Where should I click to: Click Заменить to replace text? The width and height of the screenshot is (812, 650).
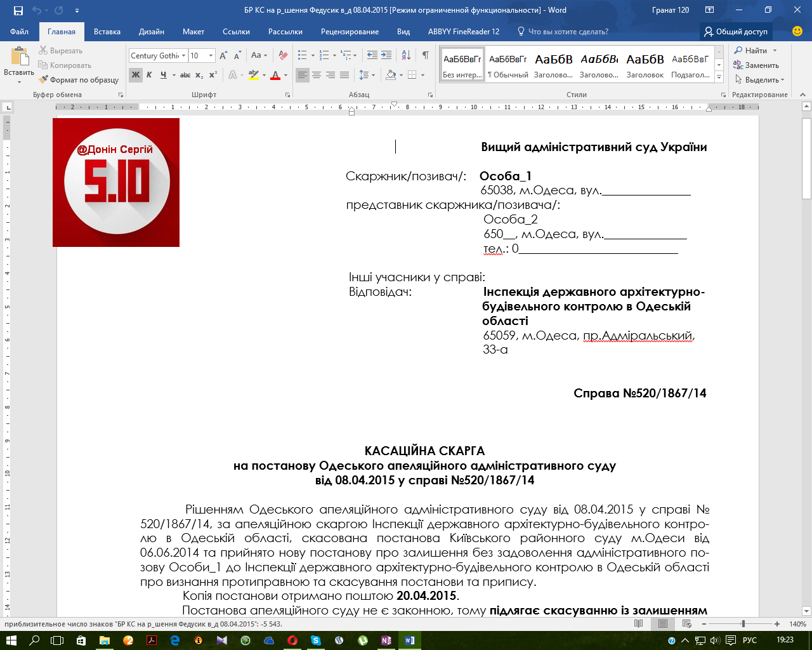click(x=756, y=65)
